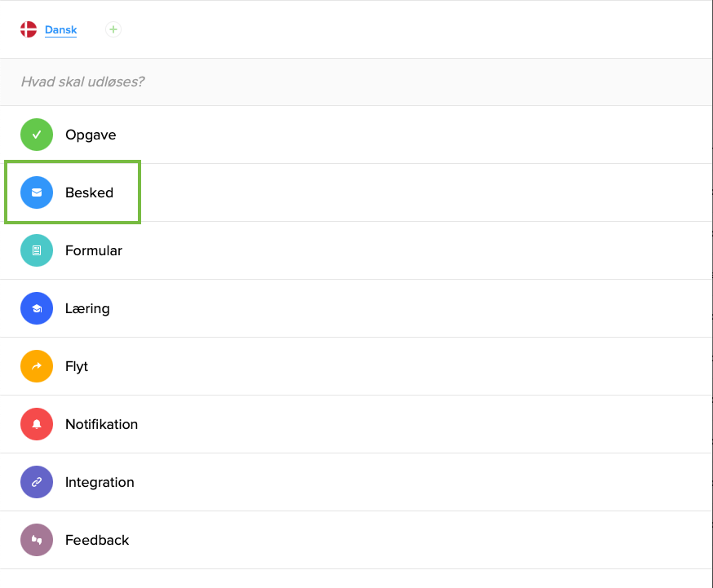Image resolution: width=713 pixels, height=588 pixels.
Task: Select the Formular label
Action: (94, 250)
